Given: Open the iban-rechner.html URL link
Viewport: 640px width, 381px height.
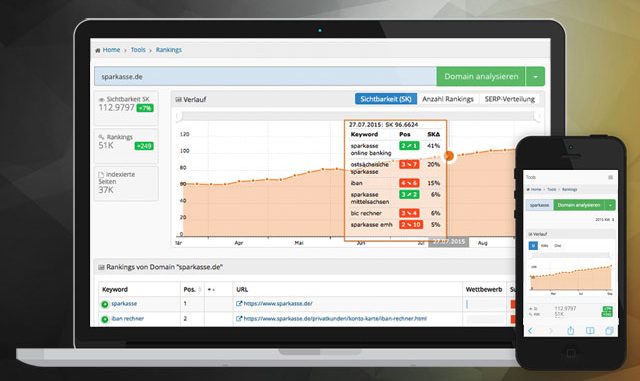Looking at the screenshot, I should pyautogui.click(x=335, y=319).
